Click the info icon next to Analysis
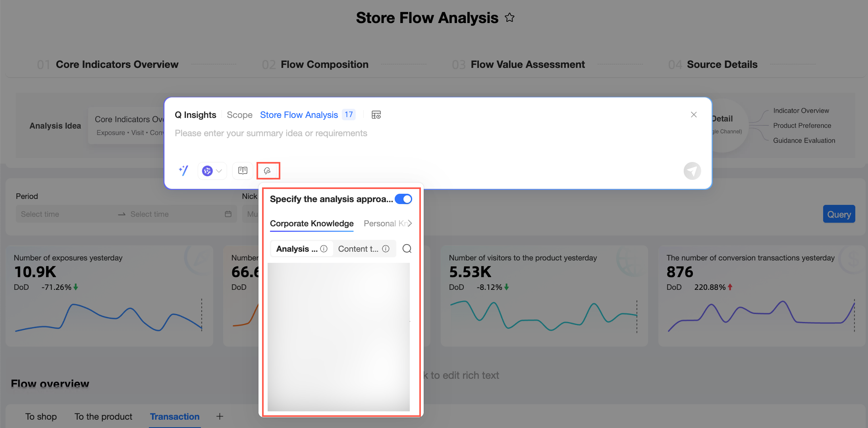The height and width of the screenshot is (428, 868). (x=324, y=249)
